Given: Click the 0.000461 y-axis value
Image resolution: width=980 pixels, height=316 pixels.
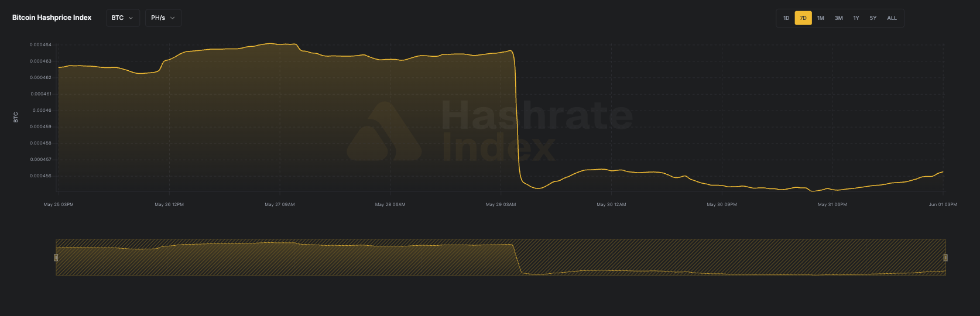Looking at the screenshot, I should (x=41, y=94).
